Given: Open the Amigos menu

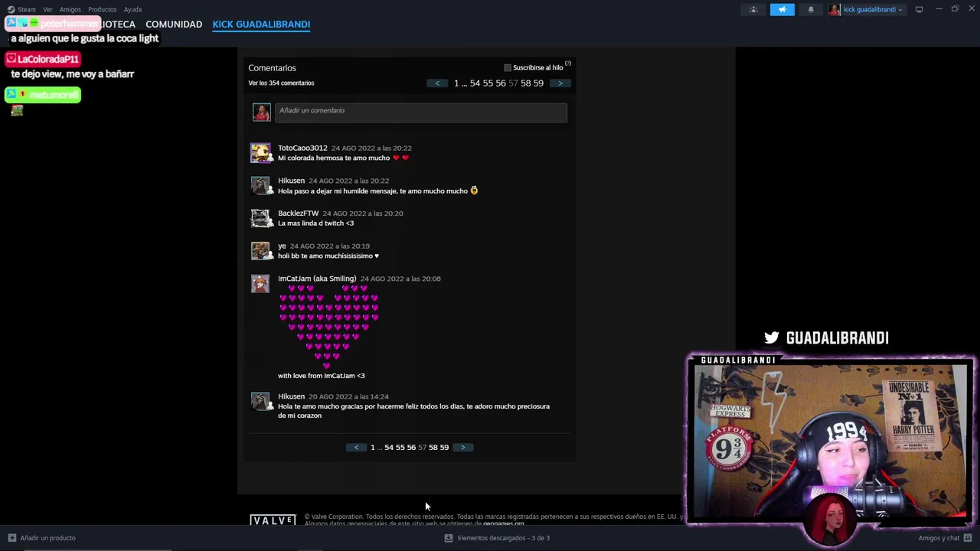Looking at the screenshot, I should click(70, 9).
